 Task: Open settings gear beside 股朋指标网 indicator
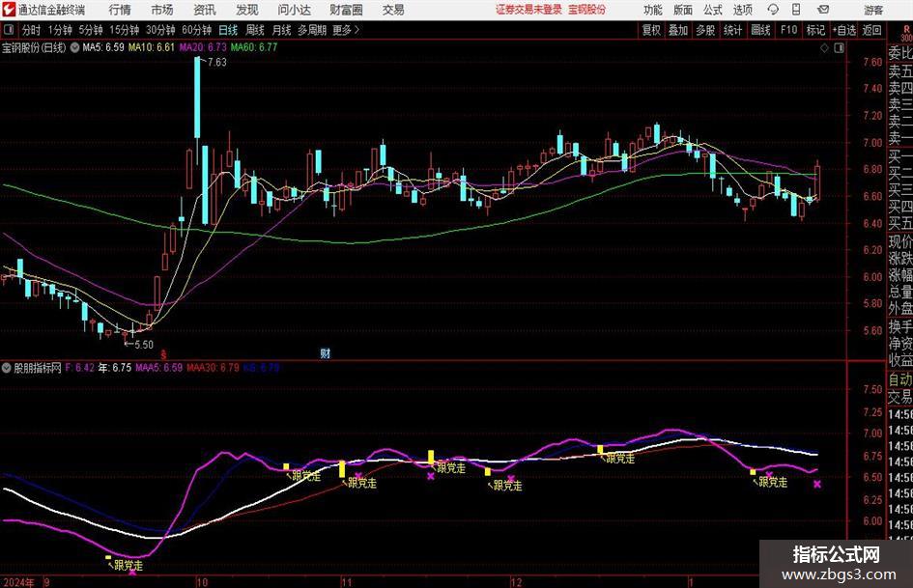7,368
